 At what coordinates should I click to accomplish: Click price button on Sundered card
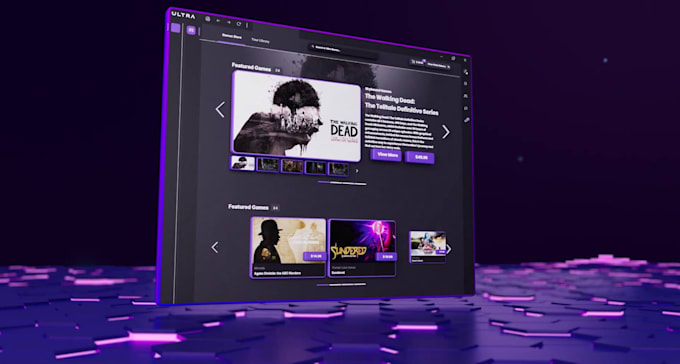pos(386,256)
